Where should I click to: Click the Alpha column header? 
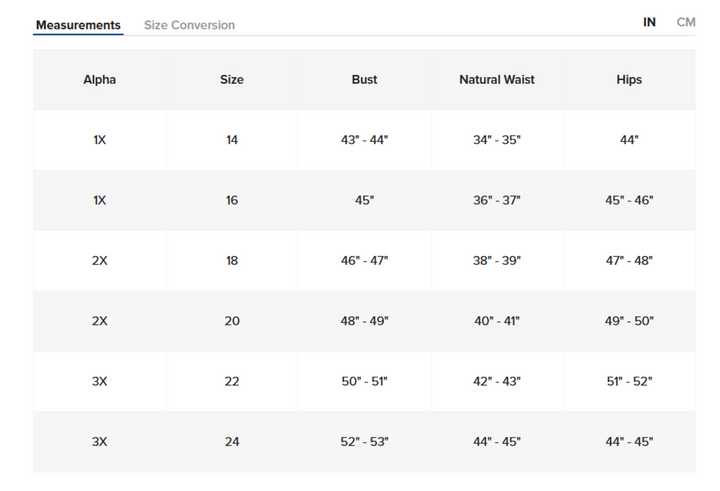pos(99,80)
